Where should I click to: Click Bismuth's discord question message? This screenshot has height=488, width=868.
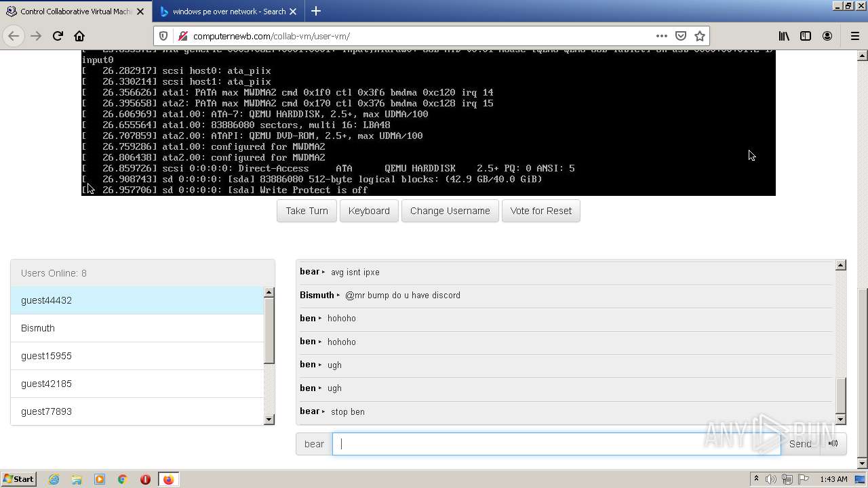tap(403, 296)
